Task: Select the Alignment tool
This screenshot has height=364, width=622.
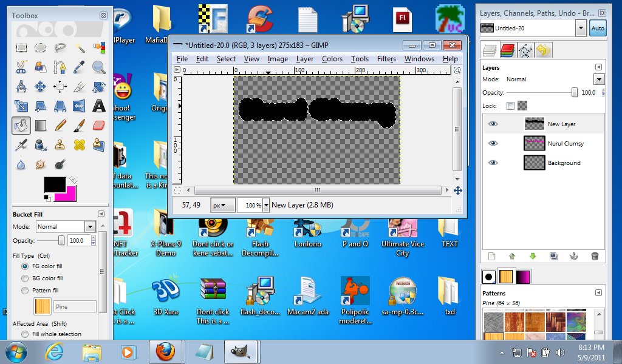Action: [60, 86]
